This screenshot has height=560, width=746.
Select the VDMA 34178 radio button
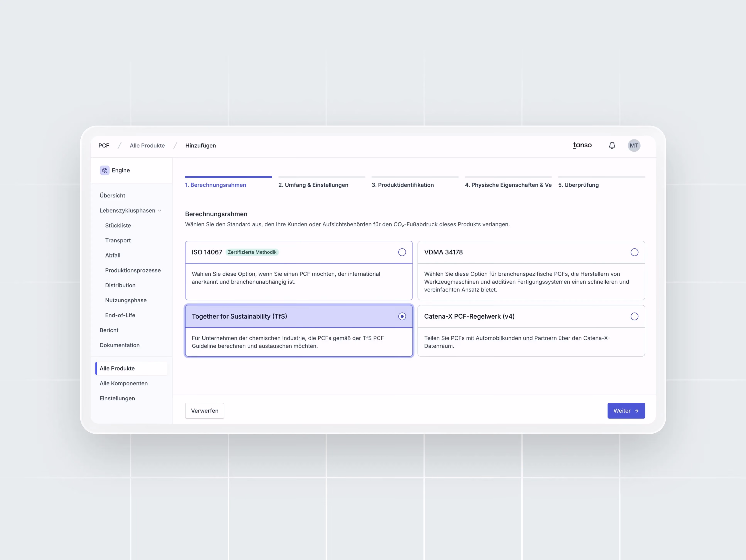pos(634,252)
